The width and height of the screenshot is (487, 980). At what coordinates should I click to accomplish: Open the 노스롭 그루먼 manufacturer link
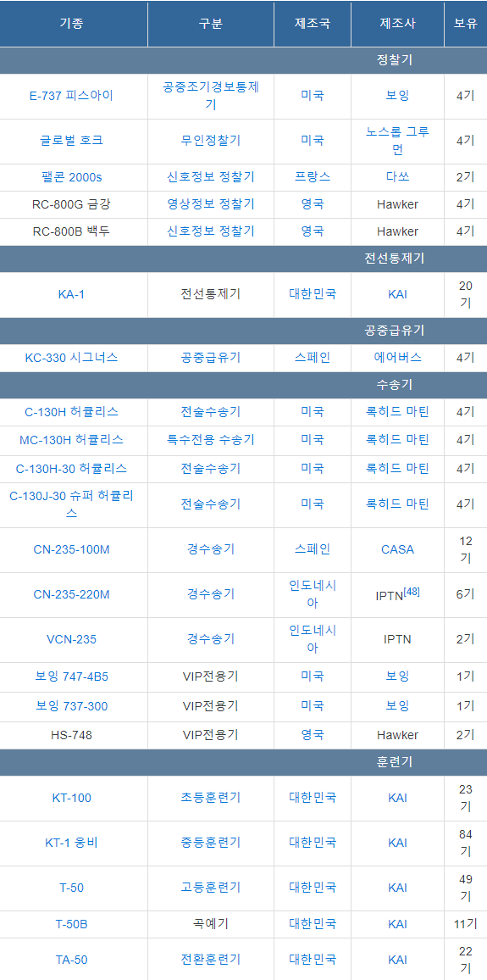tap(398, 141)
